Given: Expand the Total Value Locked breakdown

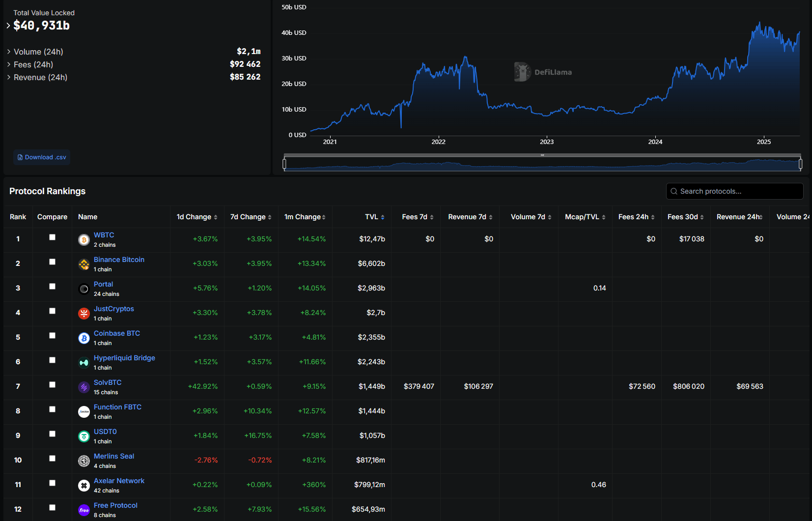Looking at the screenshot, I should pos(8,26).
